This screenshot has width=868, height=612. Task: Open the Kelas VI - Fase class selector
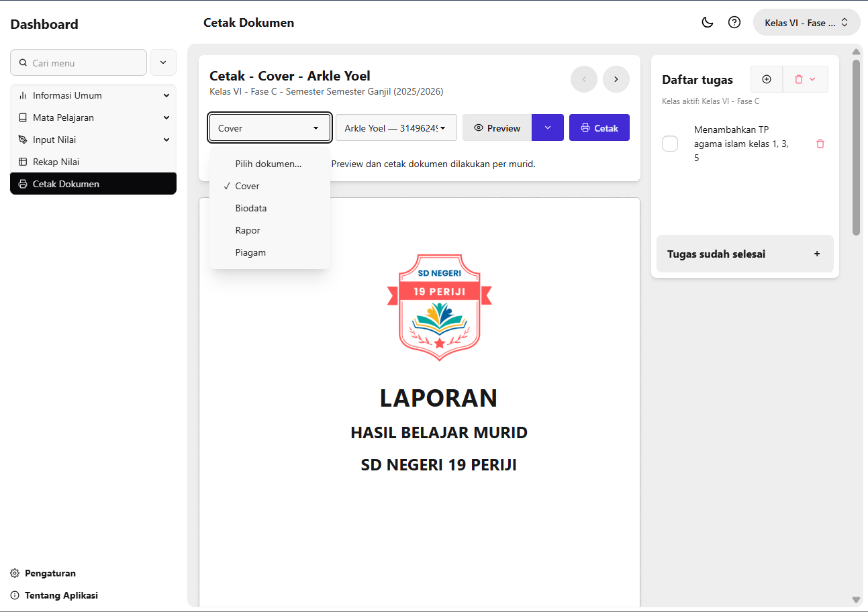(806, 22)
